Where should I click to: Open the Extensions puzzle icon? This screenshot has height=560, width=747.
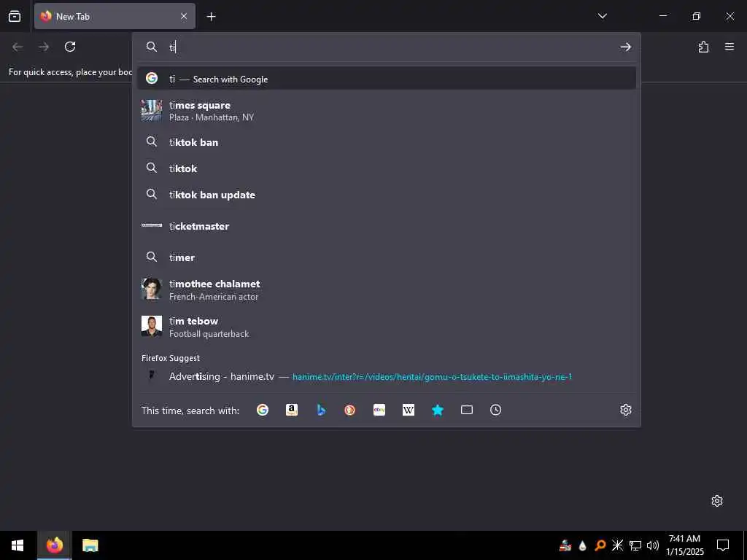coord(703,47)
